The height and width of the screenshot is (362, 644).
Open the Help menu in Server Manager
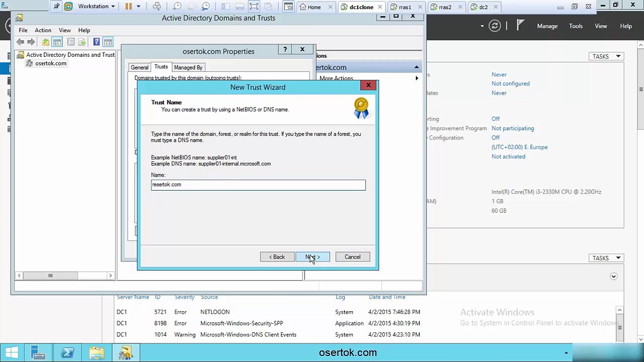pos(626,26)
